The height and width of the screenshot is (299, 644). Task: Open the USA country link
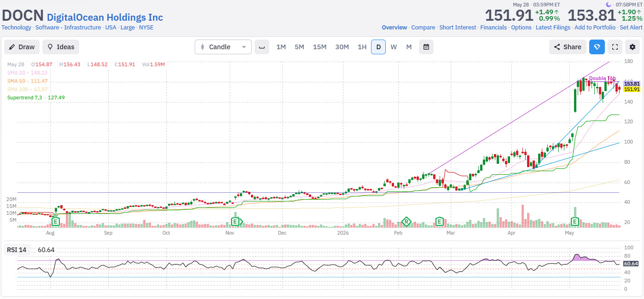click(110, 28)
